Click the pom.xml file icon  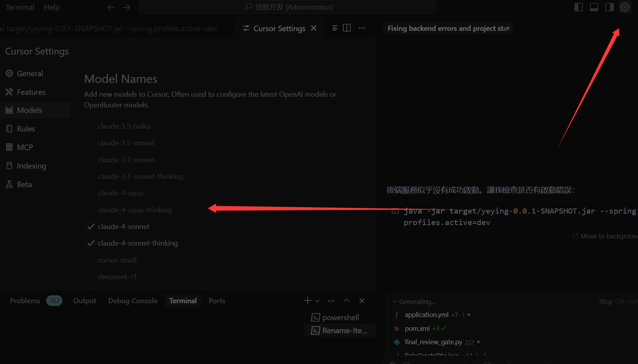pos(397,328)
